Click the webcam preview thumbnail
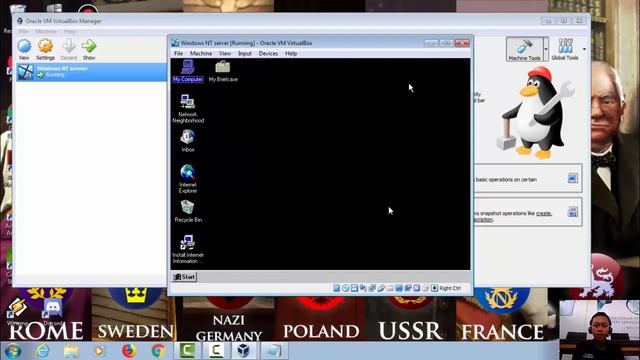Viewport: 640px width, 360px height. (x=599, y=330)
